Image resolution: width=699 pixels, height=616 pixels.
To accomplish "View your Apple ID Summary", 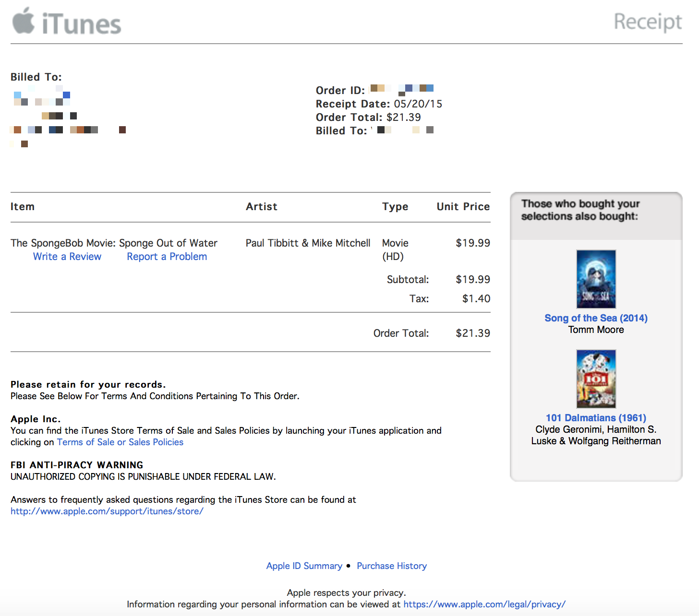I will point(304,566).
